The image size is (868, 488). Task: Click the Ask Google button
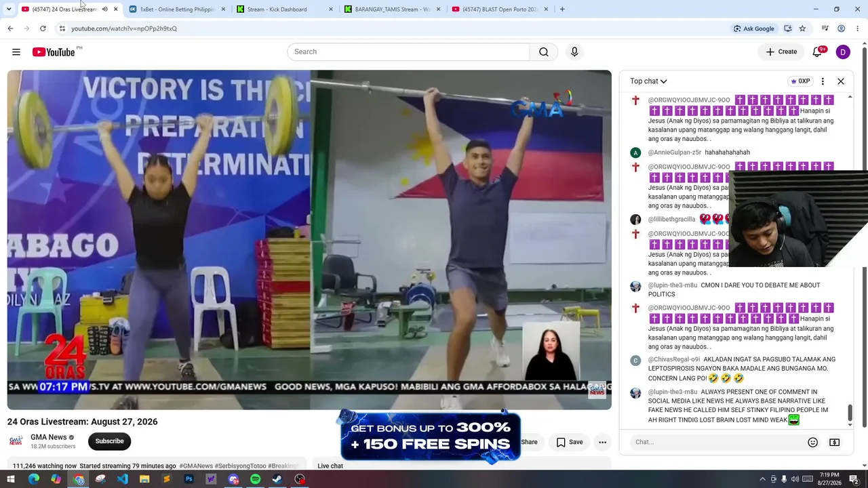[x=753, y=28]
